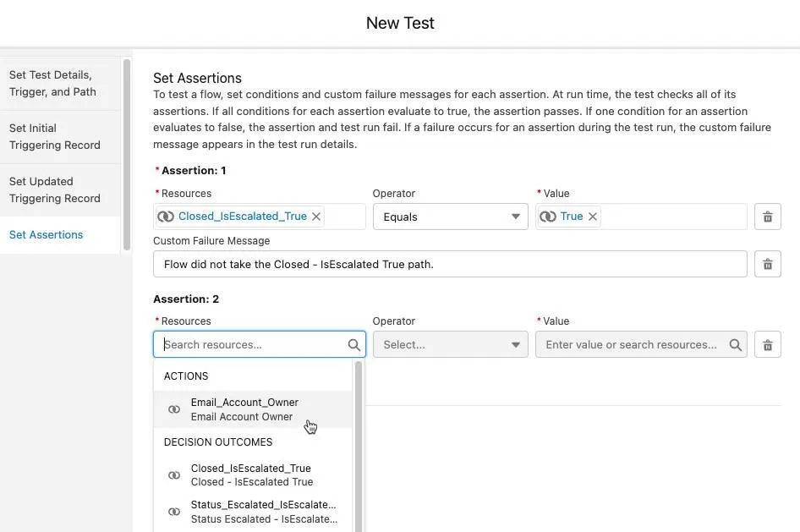The image size is (800, 532).
Task: Delete Assertion 2 with its trash icon
Action: click(767, 343)
